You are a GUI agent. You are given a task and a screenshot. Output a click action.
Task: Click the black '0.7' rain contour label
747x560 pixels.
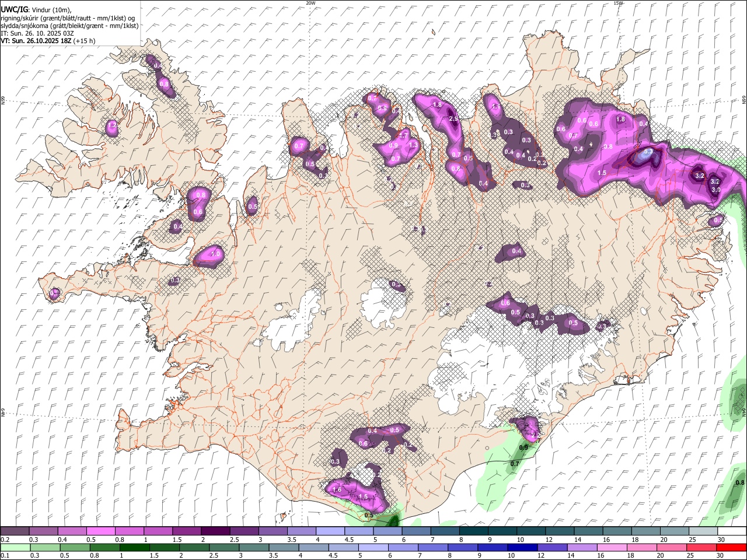click(x=515, y=464)
